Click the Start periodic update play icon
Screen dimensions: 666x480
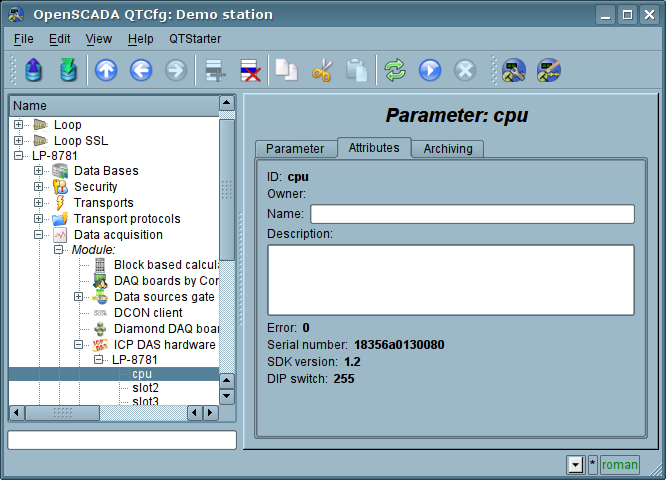[430, 70]
